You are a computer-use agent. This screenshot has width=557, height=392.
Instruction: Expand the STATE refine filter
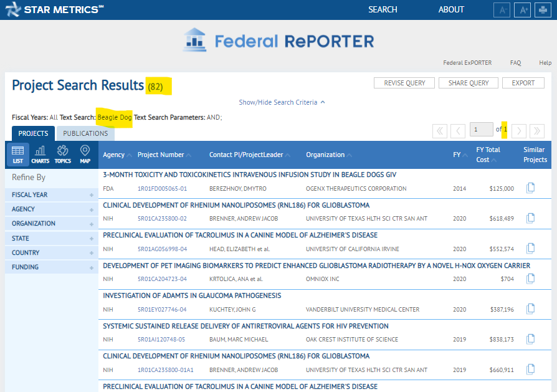coord(52,239)
